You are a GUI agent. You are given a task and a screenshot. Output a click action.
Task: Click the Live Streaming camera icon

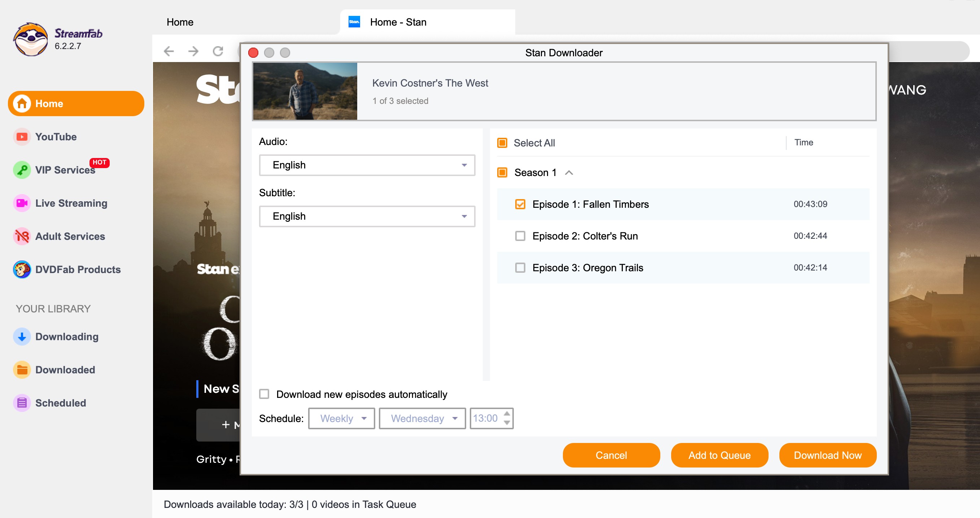click(x=22, y=203)
